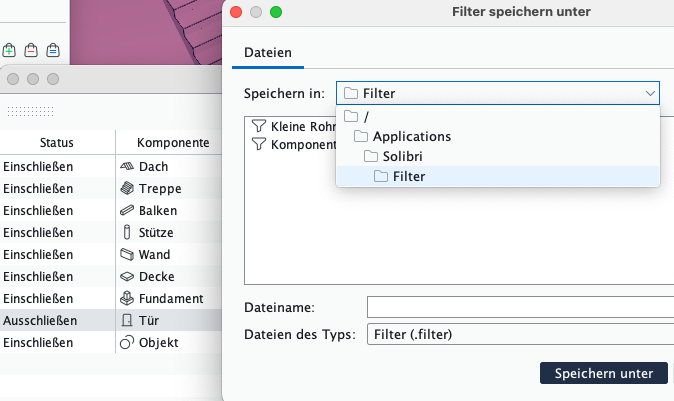The image size is (674, 401).
Task: Choose Applications folder in dropdown list
Action: point(498,136)
